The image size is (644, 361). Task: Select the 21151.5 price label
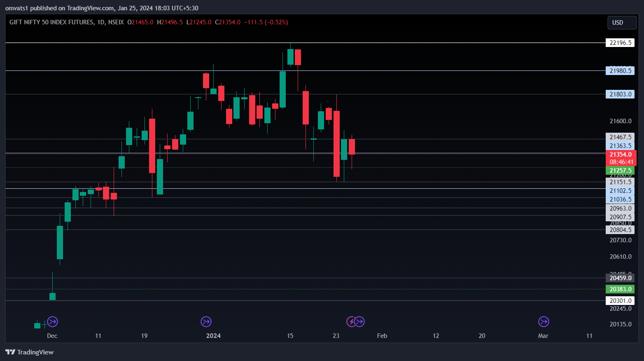pos(620,182)
